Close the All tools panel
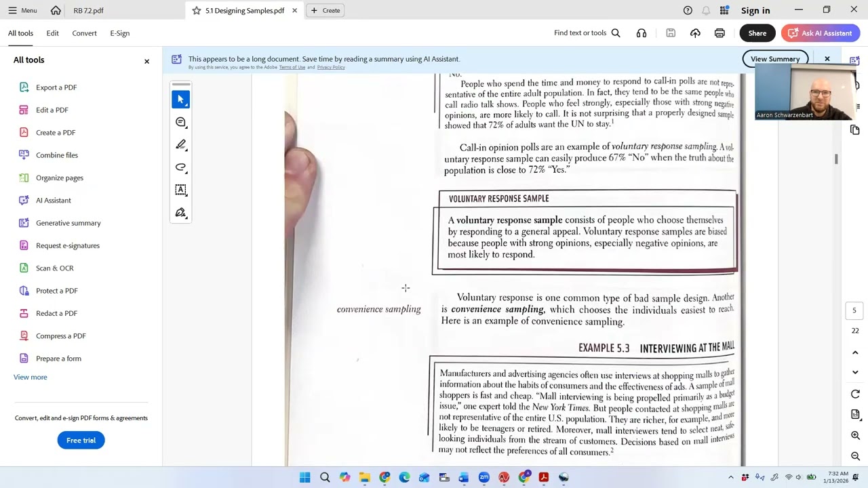Screen dimensions: 868x488 [146, 62]
